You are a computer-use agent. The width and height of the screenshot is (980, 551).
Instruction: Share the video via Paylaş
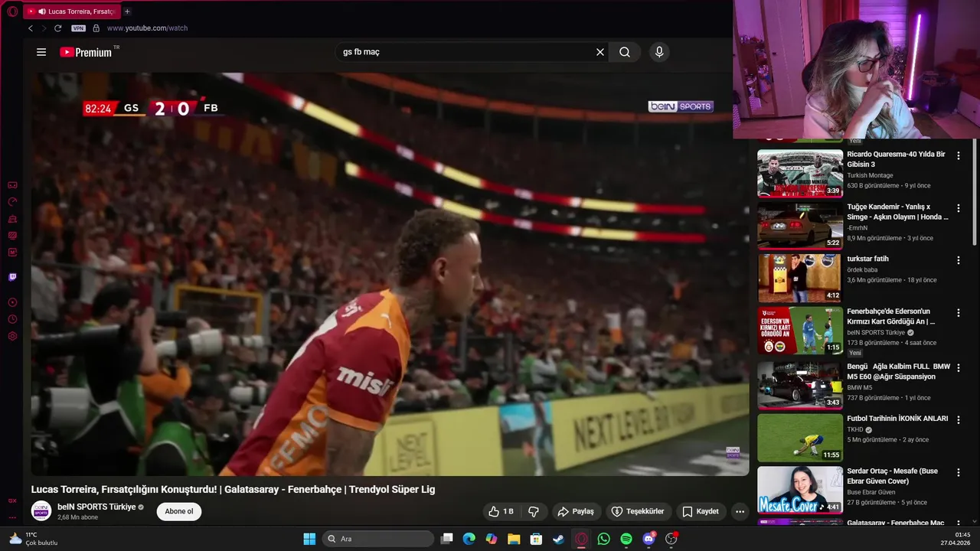pos(576,511)
